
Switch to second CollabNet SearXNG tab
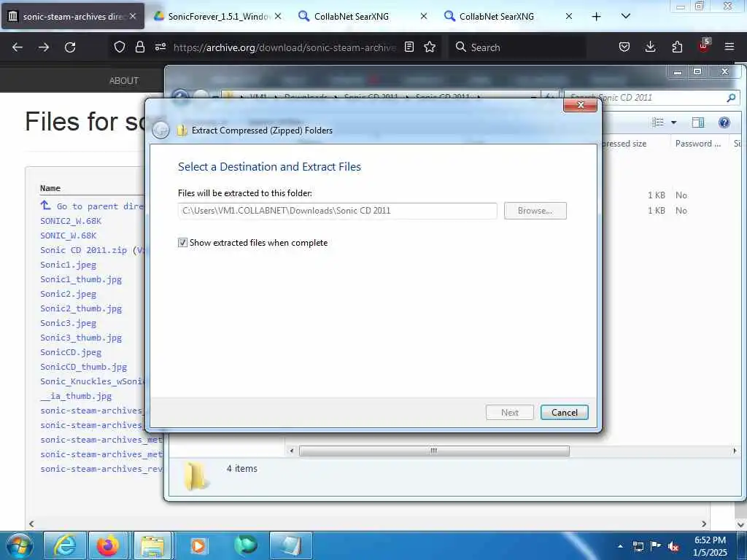tap(508, 16)
